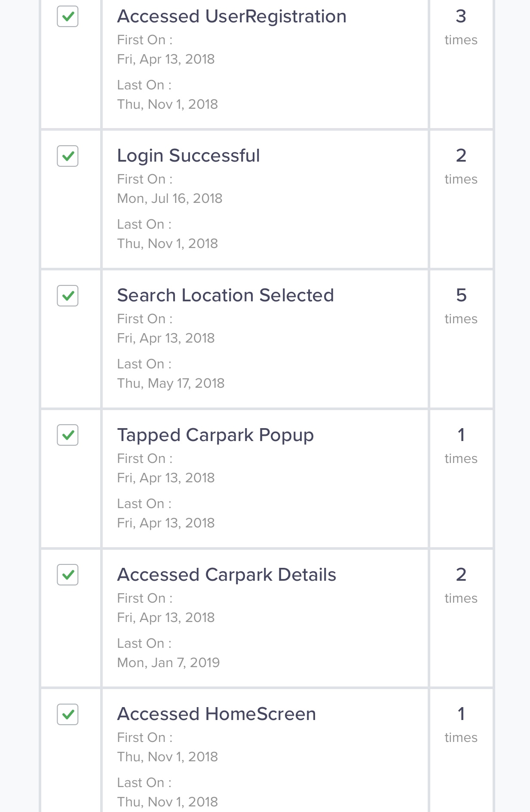Viewport: 530px width, 812px height.
Task: Click the Accessed Carpark Details event name
Action: click(227, 575)
